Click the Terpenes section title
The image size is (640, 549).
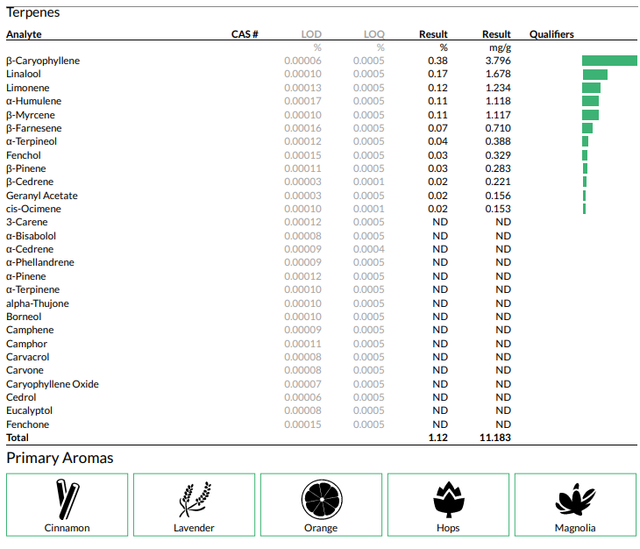coord(33,12)
